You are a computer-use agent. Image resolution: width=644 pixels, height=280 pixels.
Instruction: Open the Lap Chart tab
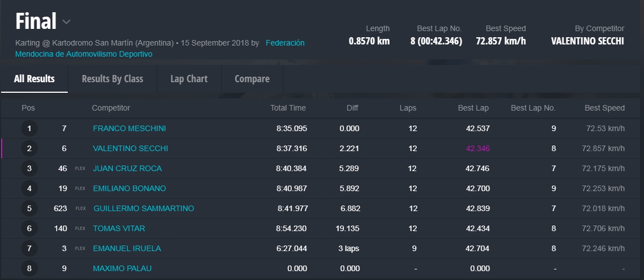[x=189, y=79]
